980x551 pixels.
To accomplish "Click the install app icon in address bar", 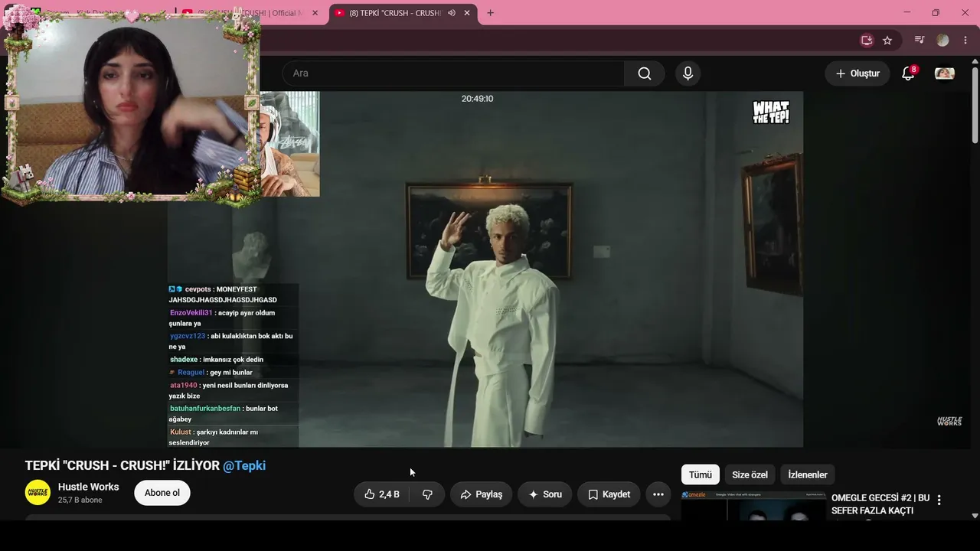I will [867, 41].
